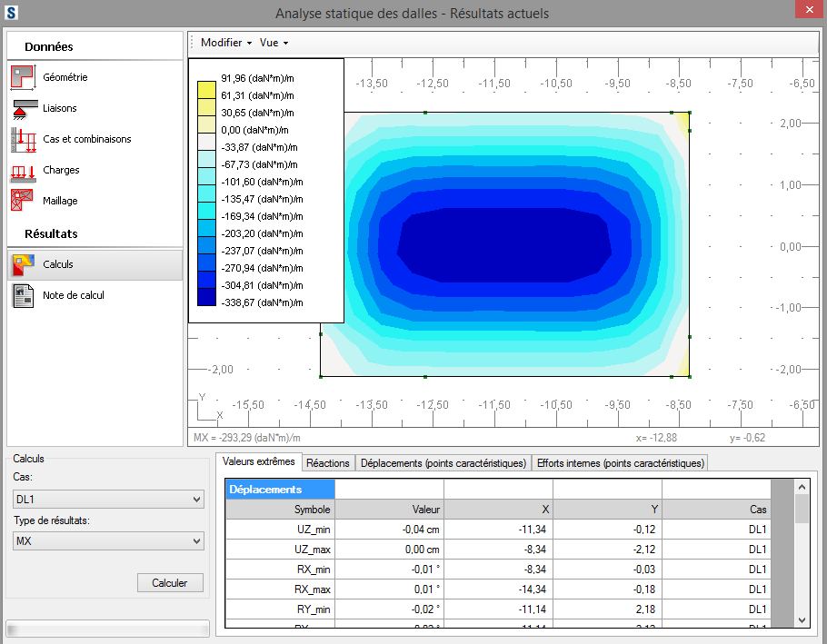
Task: Click the Calculs results icon
Action: (x=23, y=264)
